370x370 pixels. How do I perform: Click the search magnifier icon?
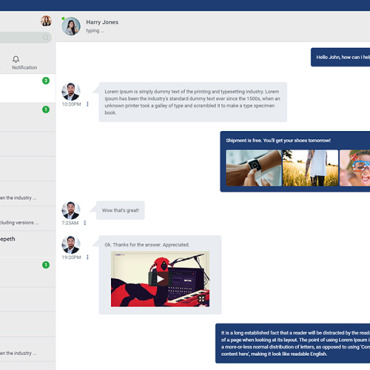click(46, 37)
